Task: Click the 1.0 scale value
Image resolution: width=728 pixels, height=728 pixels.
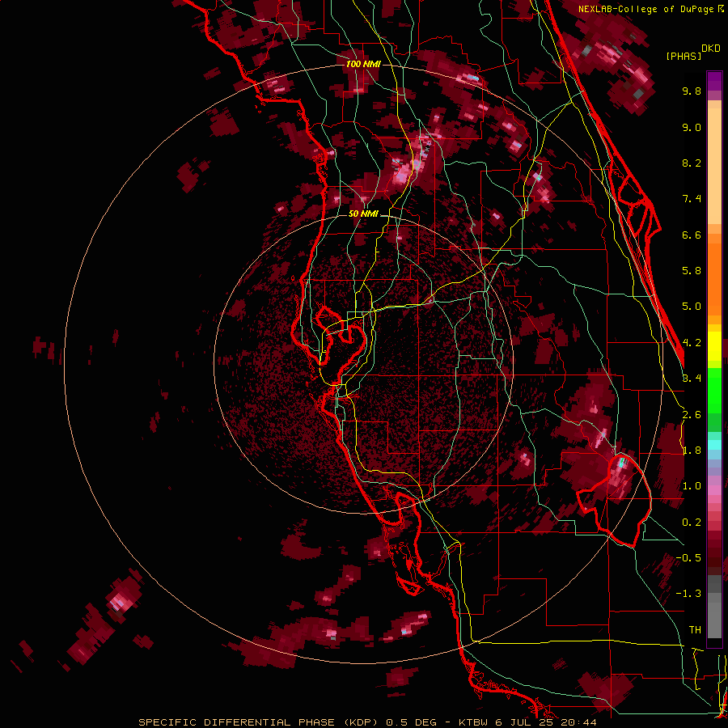Action: tap(692, 486)
